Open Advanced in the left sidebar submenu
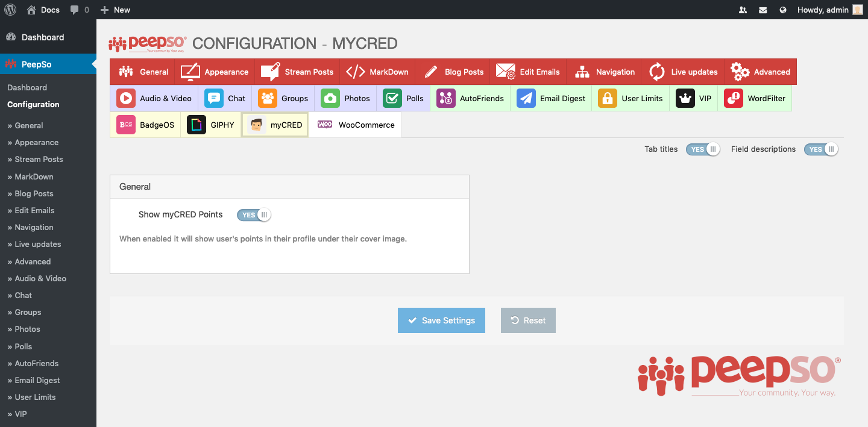Screen dimensions: 868x427 29,261
